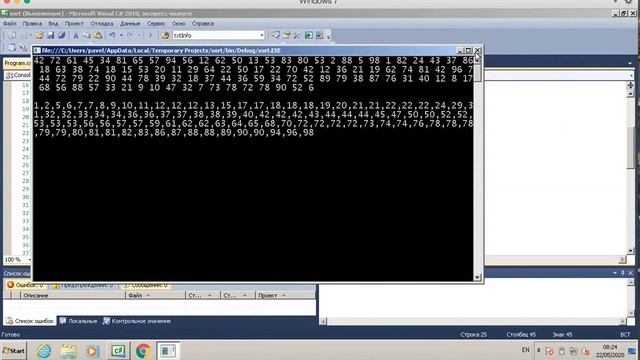
Task: Click the Toolbox wrench icon
Action: click(298, 36)
